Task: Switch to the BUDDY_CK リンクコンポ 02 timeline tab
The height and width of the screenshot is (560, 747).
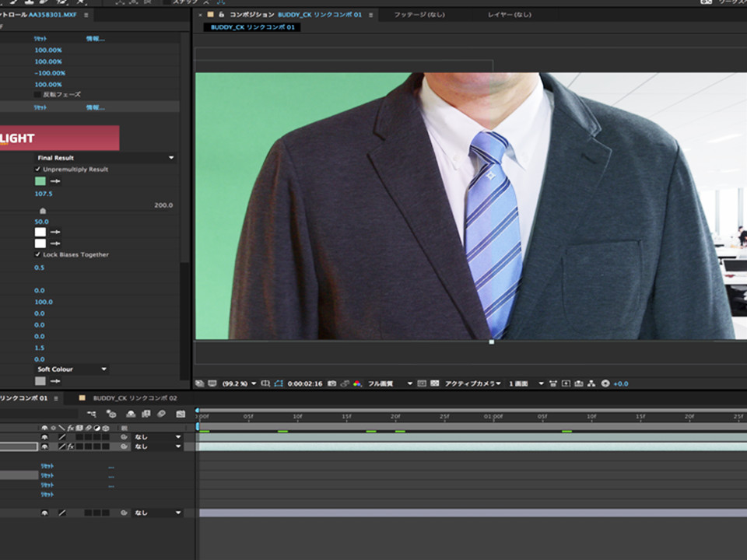Action: (x=135, y=398)
